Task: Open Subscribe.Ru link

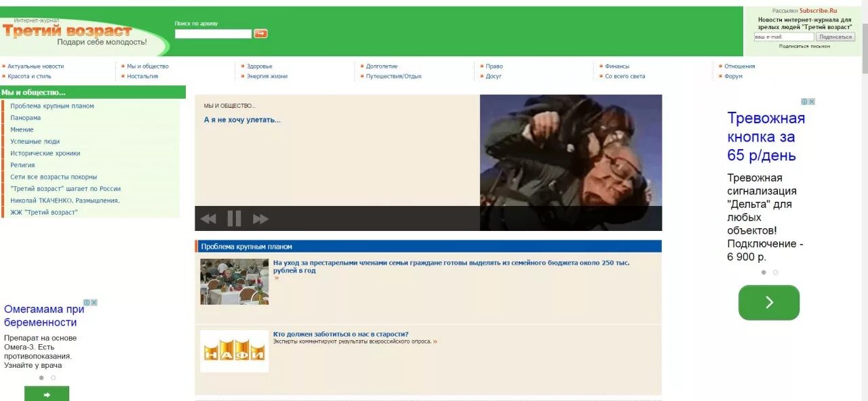Action: 818,11
